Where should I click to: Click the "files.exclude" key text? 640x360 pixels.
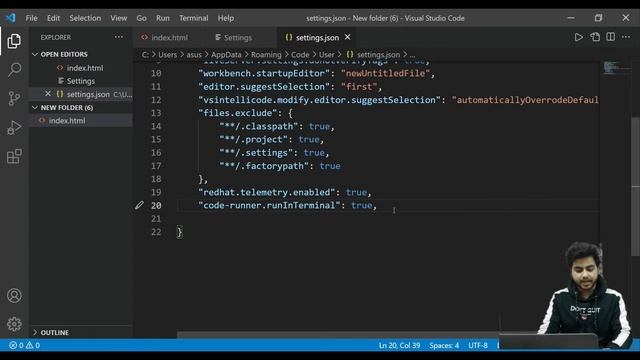click(238, 113)
